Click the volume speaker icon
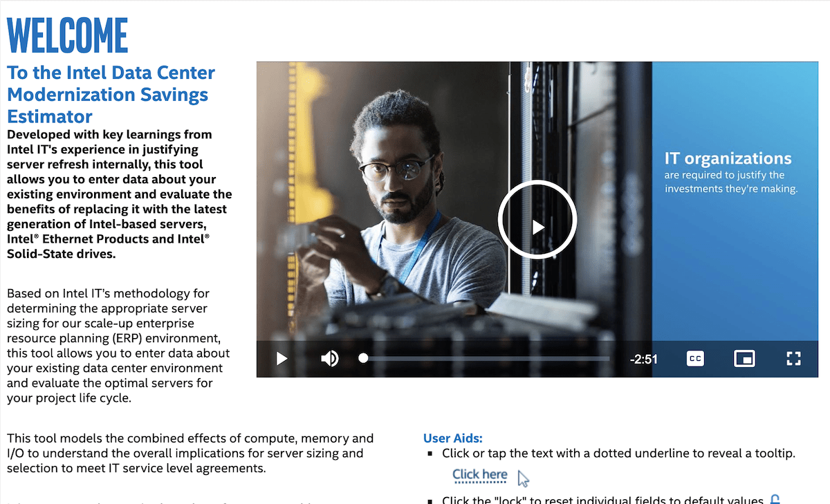The height and width of the screenshot is (504, 830). pyautogui.click(x=330, y=358)
